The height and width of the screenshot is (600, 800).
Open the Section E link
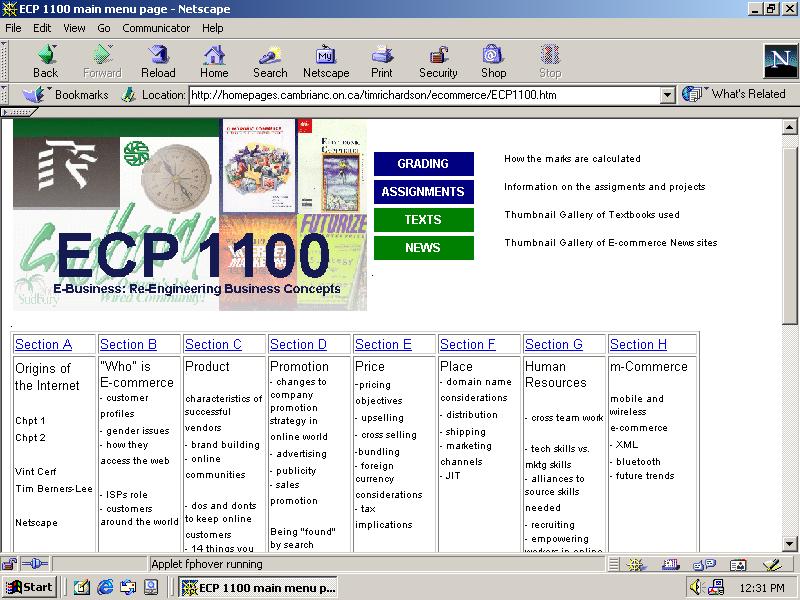(383, 344)
